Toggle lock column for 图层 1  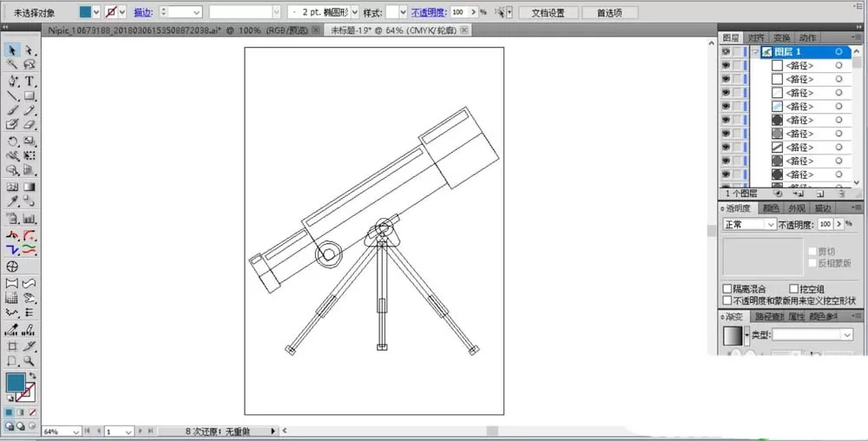point(737,51)
